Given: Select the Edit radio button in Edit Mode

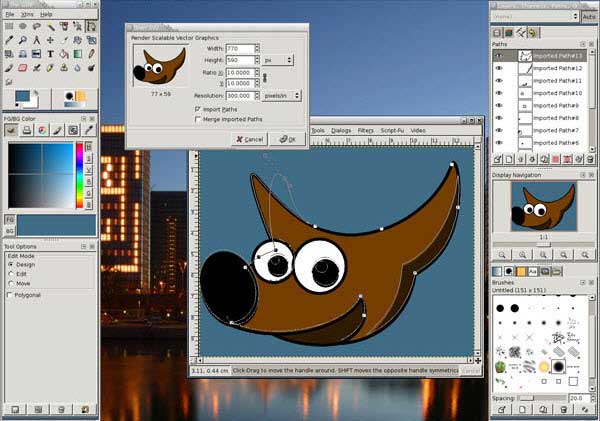Looking at the screenshot, I should 11,274.
